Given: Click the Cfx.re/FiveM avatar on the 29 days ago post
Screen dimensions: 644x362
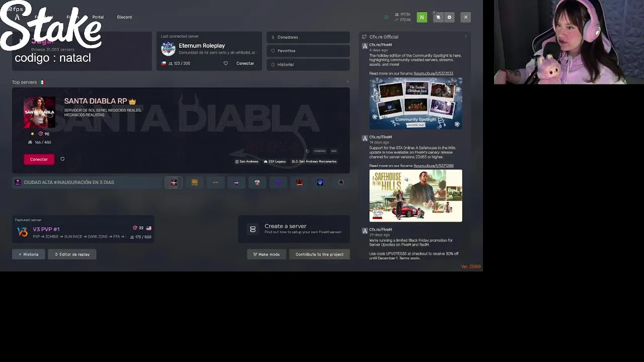Looking at the screenshot, I should (365, 231).
